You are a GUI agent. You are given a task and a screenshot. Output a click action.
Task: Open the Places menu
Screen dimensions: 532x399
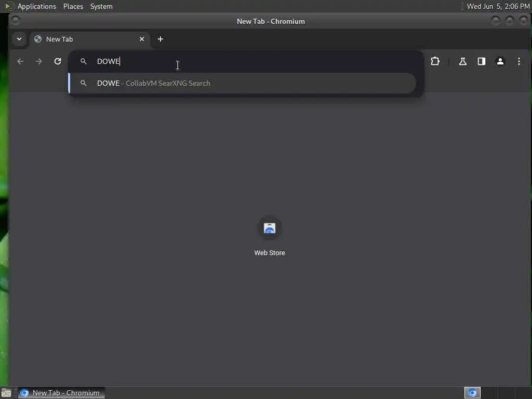(73, 6)
